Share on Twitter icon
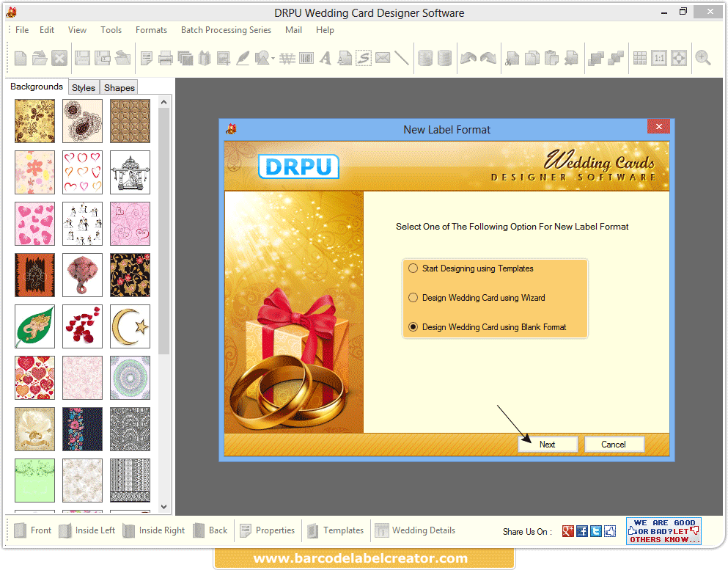Viewport: 728px width, 570px height. (x=596, y=531)
